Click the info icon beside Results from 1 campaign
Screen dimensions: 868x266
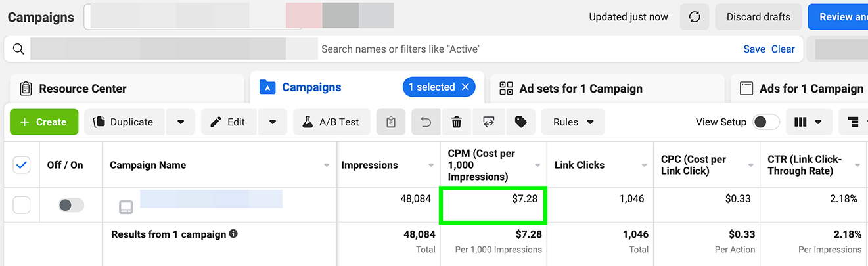coord(233,234)
